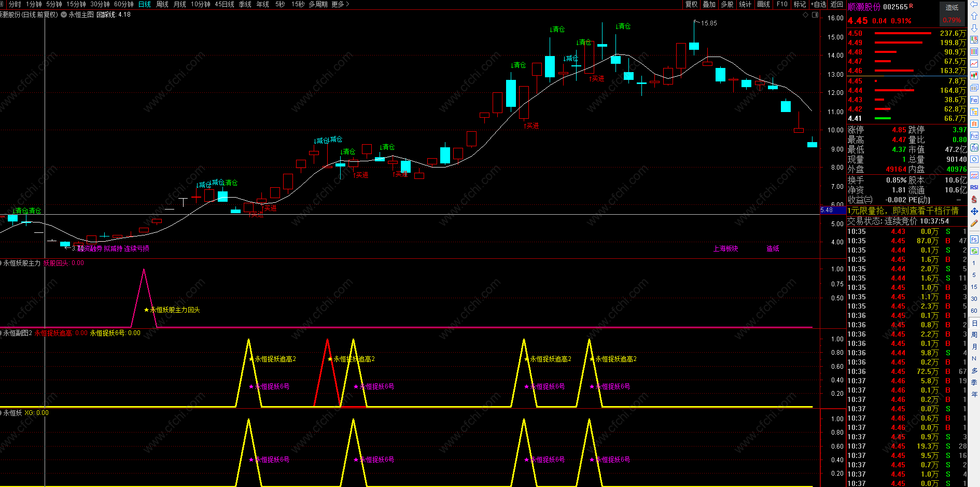The height and width of the screenshot is (487, 980).
Task: Open the 1元限量抢 promotional link
Action: pos(903,211)
